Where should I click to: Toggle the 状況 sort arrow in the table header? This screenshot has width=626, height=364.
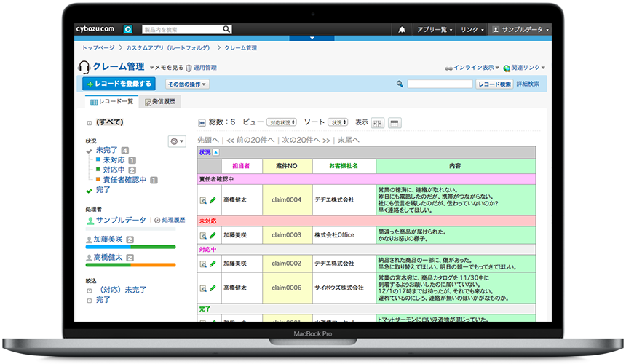[215, 152]
